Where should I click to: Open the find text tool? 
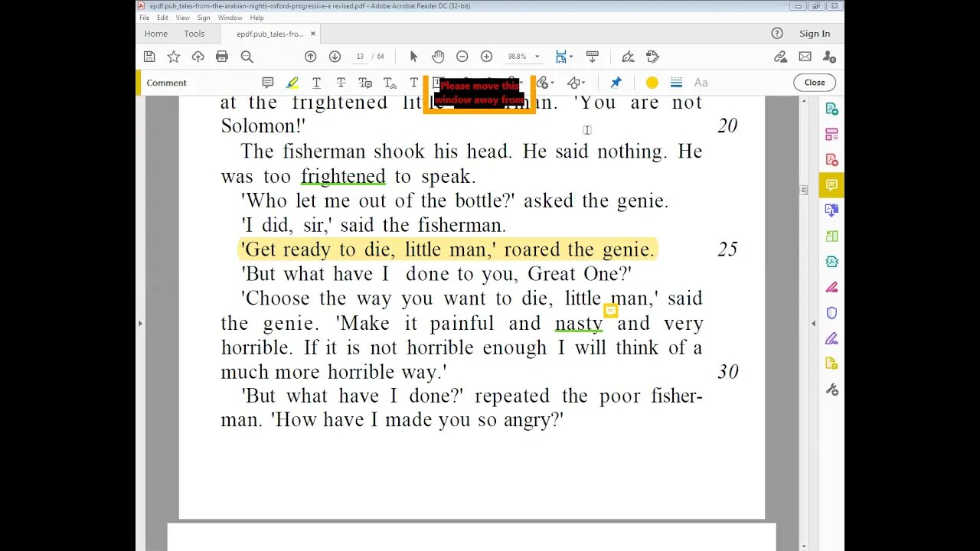coord(247,57)
